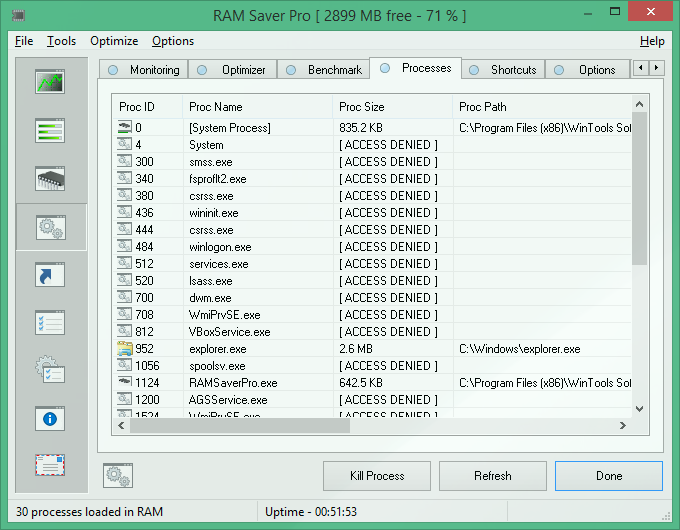
Task: Switch to the Benchmark tab
Action: coord(324,70)
